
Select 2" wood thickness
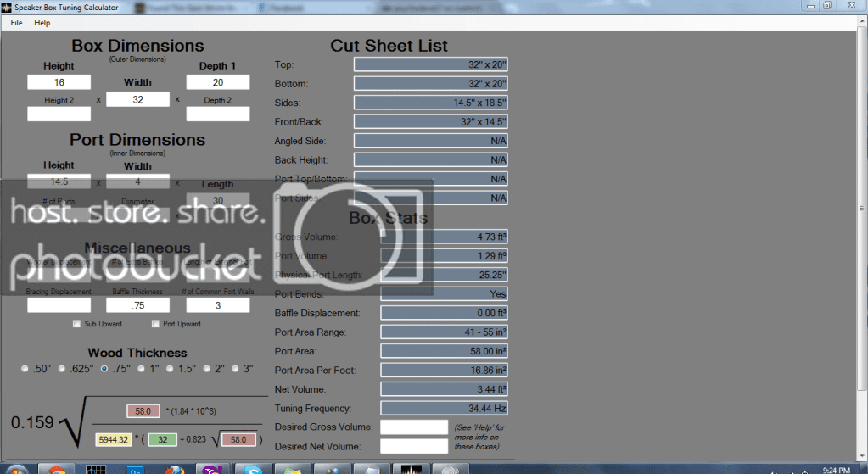206,368
